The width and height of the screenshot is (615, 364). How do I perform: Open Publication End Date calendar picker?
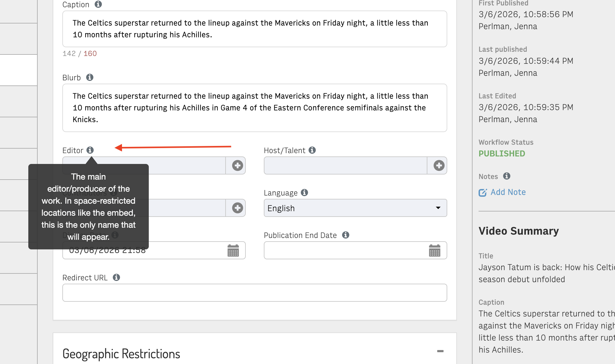click(435, 250)
